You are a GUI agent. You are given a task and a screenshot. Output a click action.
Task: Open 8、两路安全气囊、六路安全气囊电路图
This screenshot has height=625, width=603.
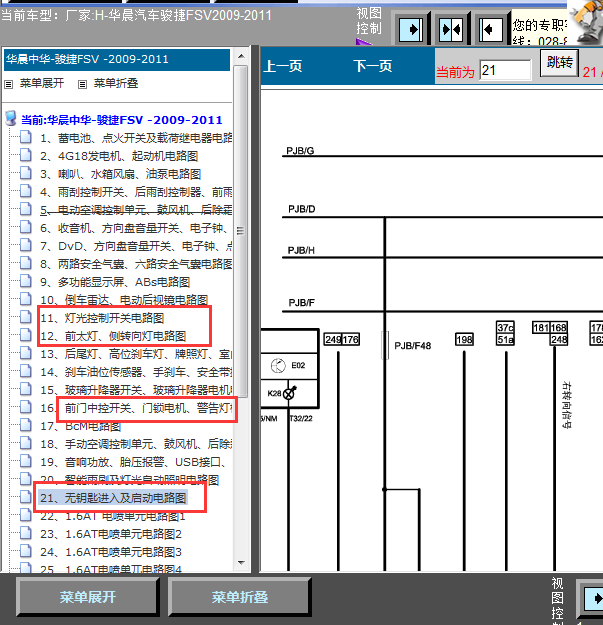[x=136, y=264]
